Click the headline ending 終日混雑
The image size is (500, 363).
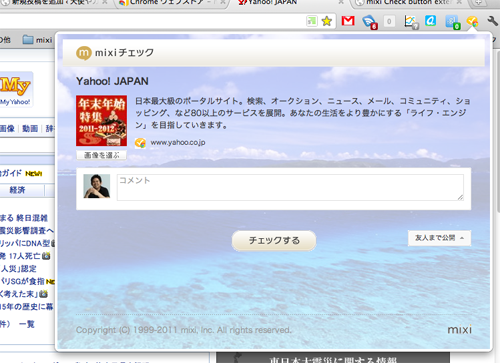pos(24,218)
